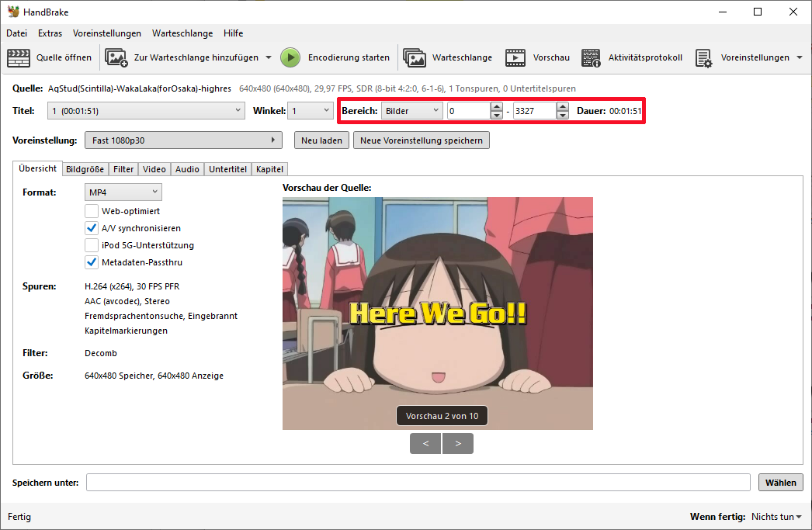Image resolution: width=812 pixels, height=530 pixels.
Task: Enable the Web-optimiert checkbox
Action: [x=92, y=210]
